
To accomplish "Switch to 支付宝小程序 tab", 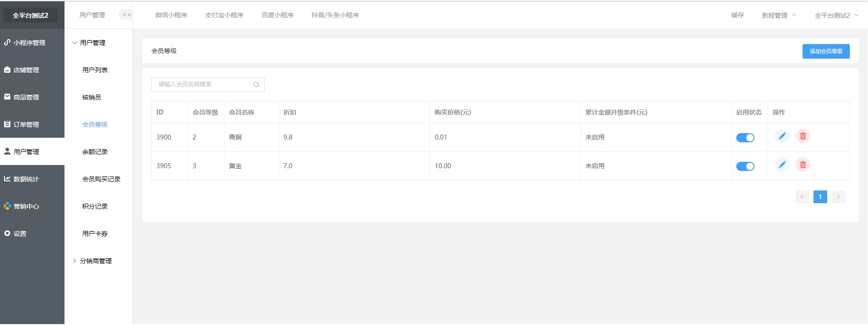I will [224, 15].
